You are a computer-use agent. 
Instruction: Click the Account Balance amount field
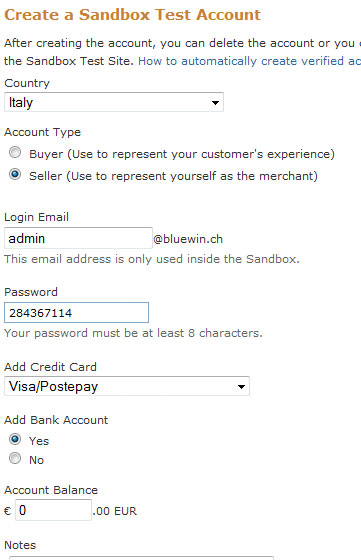(53, 510)
